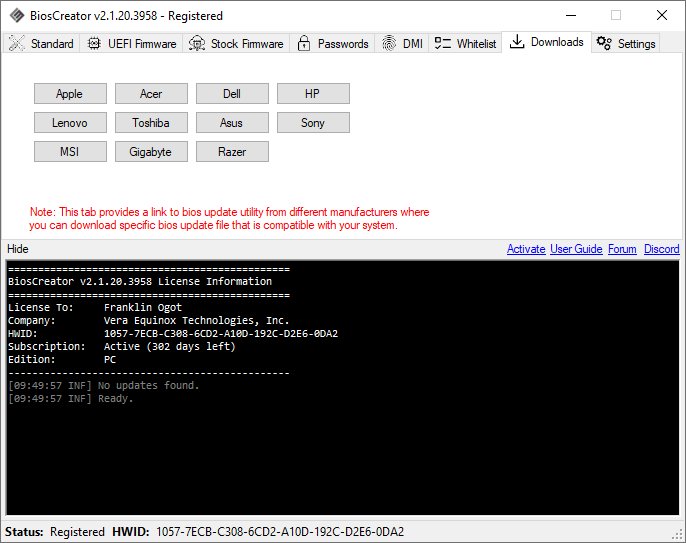The height and width of the screenshot is (543, 686).
Task: Open the Discord link
Action: tap(662, 249)
